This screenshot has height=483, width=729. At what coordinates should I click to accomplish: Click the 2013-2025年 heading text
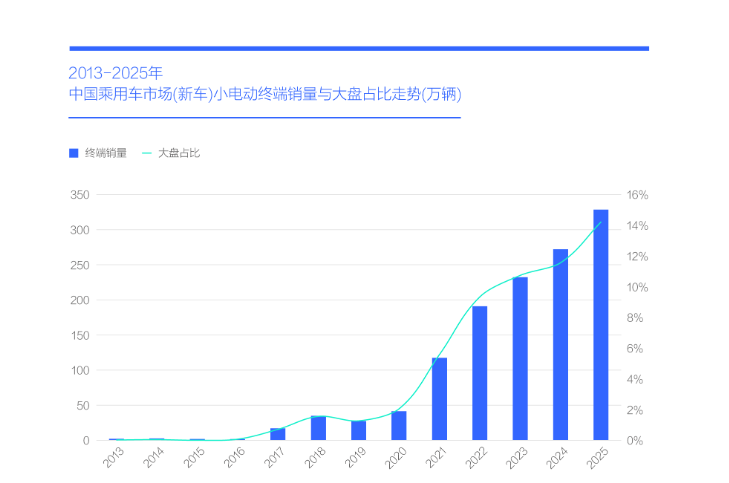(115, 72)
